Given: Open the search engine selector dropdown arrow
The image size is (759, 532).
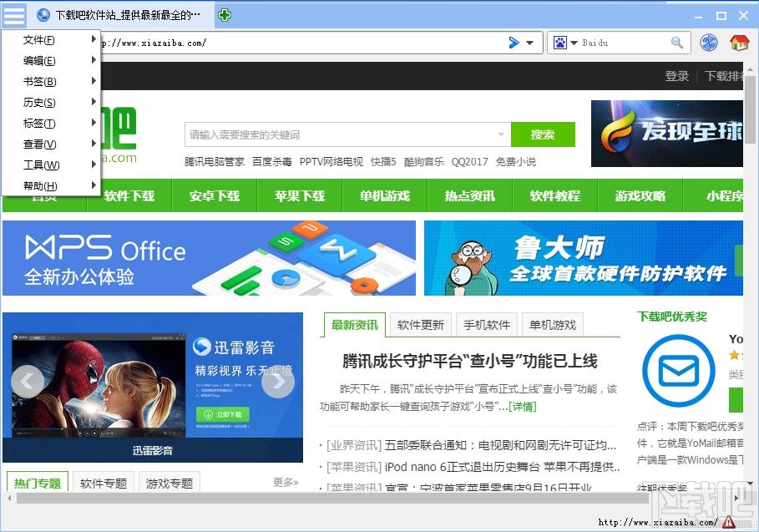Looking at the screenshot, I should (574, 43).
